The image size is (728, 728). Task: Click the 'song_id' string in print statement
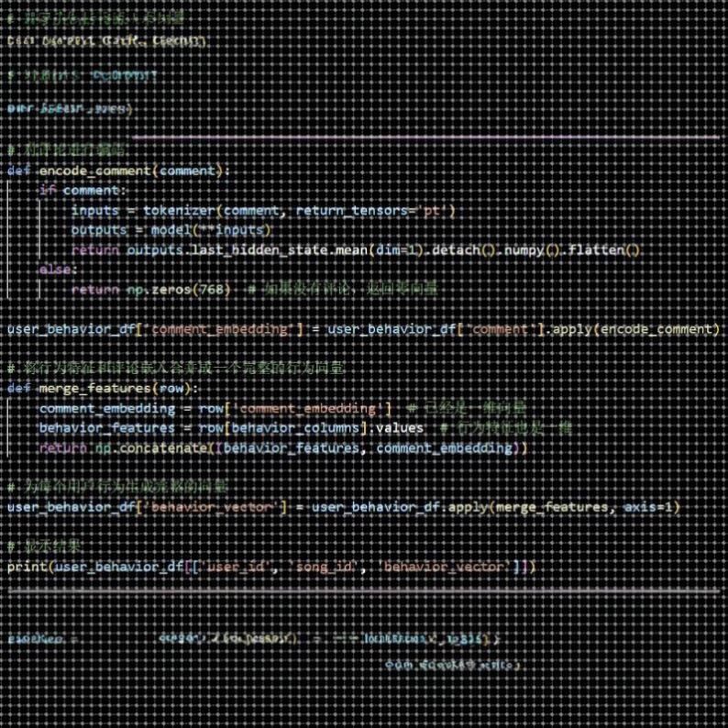click(x=323, y=567)
